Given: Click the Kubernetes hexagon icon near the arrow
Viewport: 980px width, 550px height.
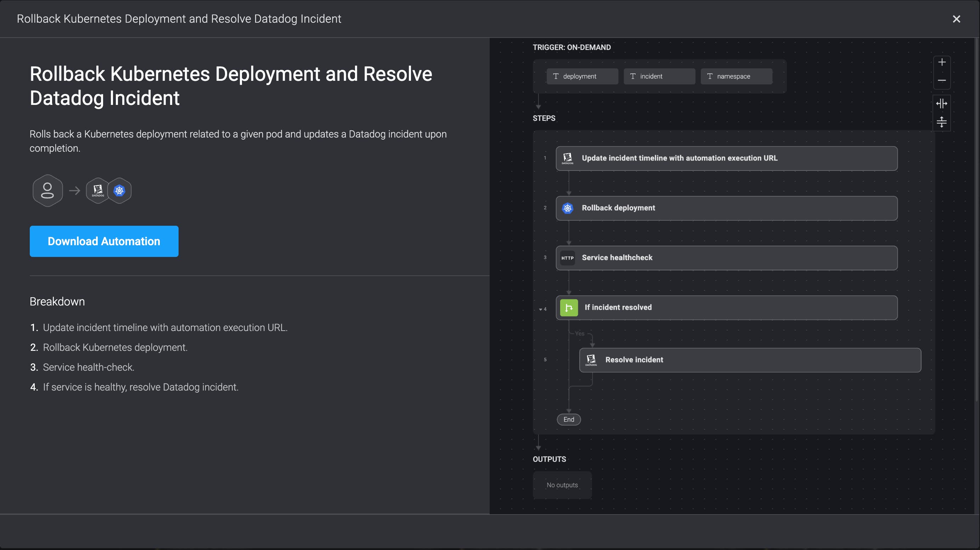Looking at the screenshot, I should (x=119, y=190).
